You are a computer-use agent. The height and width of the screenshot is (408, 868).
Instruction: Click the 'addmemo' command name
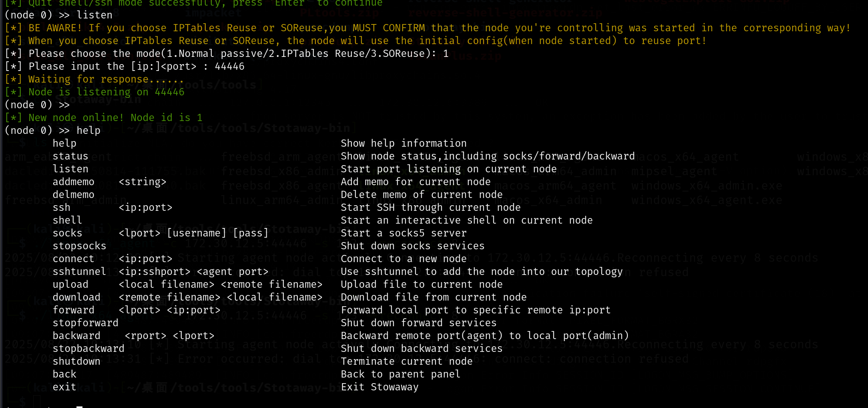click(74, 182)
